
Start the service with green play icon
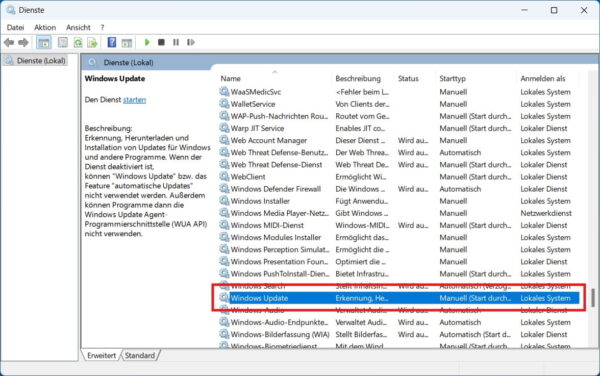147,42
